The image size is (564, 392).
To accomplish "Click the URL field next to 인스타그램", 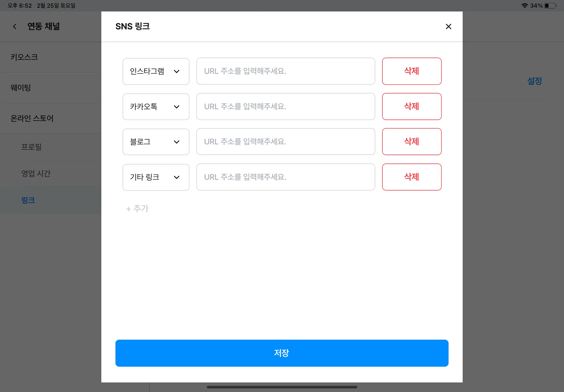I will click(x=286, y=71).
